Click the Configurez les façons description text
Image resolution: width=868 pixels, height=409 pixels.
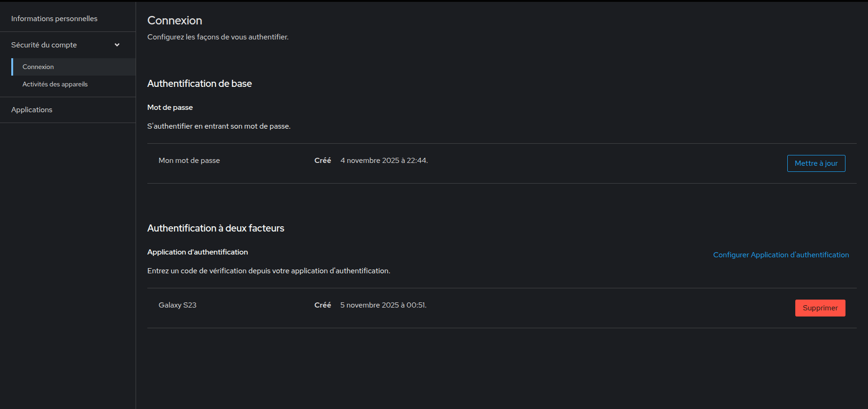218,37
